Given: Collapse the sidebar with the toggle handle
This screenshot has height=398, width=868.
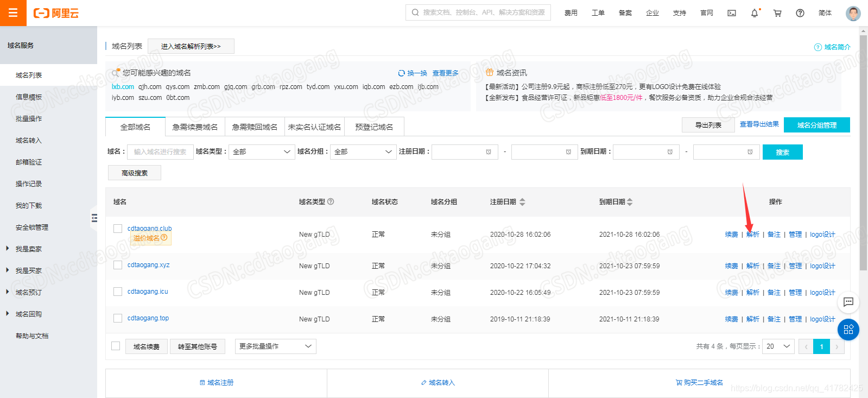Looking at the screenshot, I should (x=94, y=218).
